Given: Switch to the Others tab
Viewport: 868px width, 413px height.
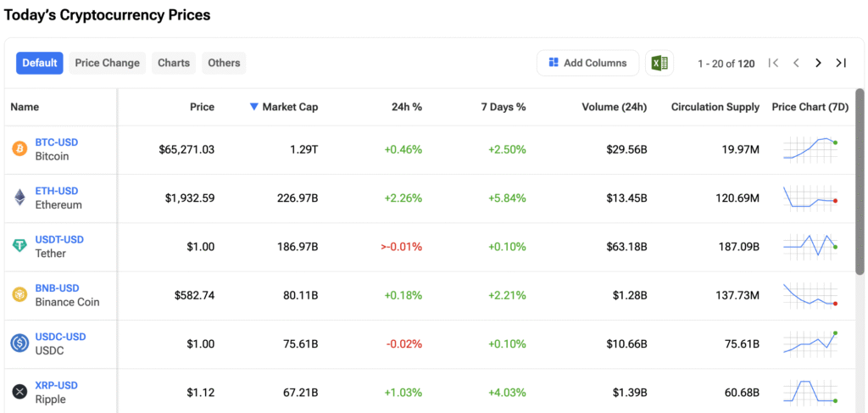Looking at the screenshot, I should tap(224, 63).
